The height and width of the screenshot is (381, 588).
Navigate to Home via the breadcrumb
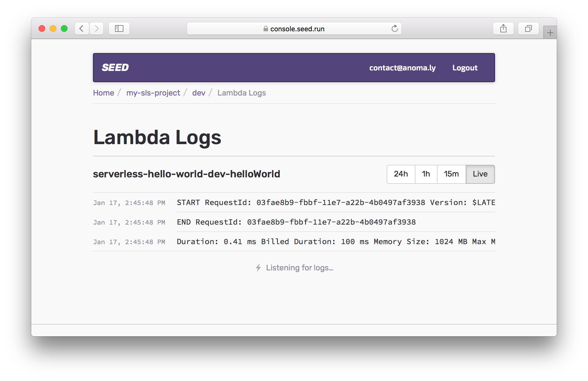click(103, 93)
